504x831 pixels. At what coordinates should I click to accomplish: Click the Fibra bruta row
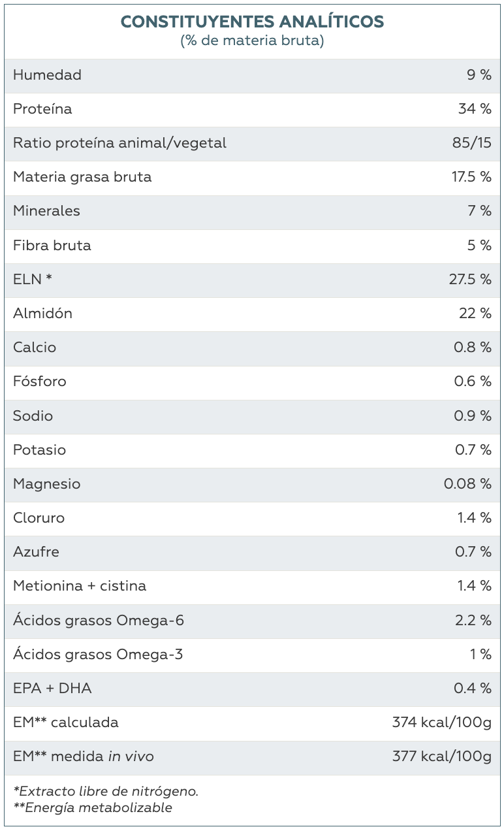click(252, 246)
